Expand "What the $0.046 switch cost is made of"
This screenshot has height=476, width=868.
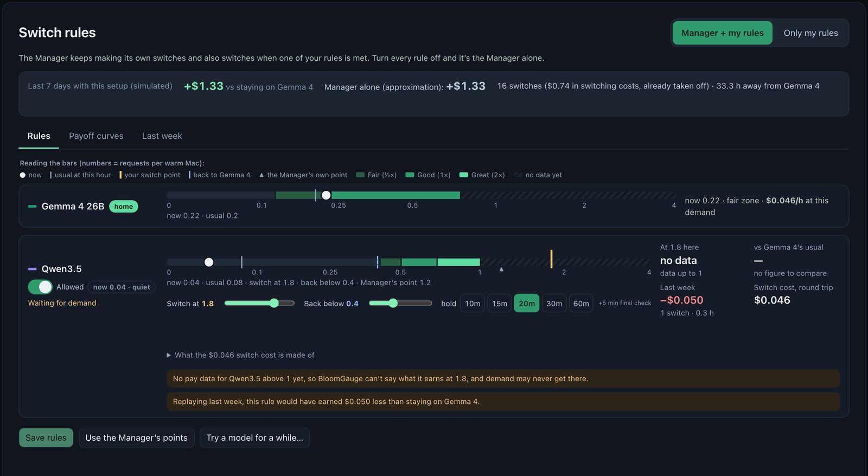coord(240,355)
